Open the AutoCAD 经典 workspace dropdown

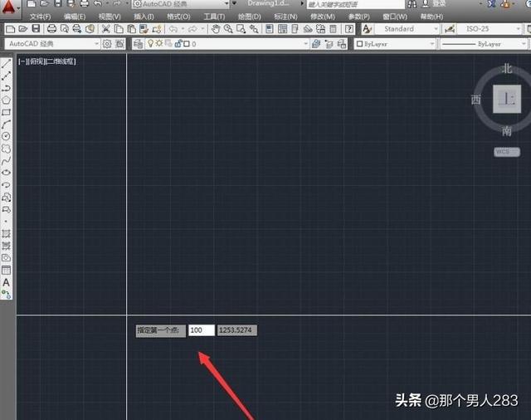[x=53, y=44]
